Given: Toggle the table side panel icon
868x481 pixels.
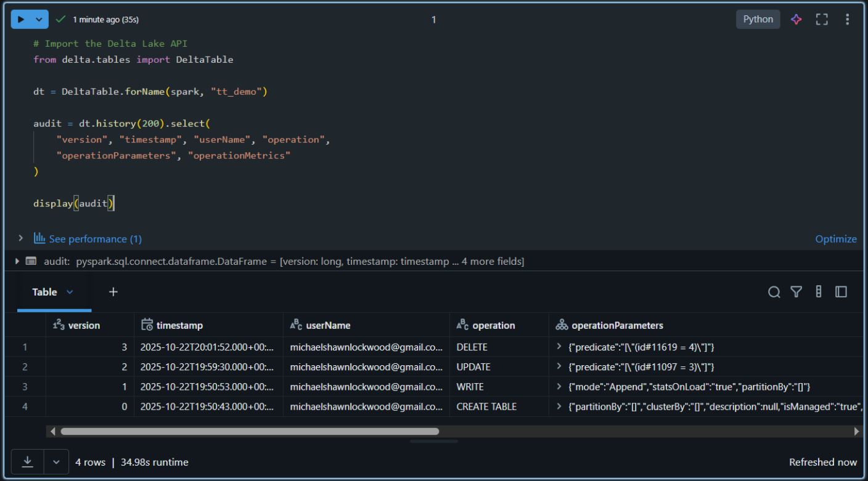Looking at the screenshot, I should click(x=841, y=292).
